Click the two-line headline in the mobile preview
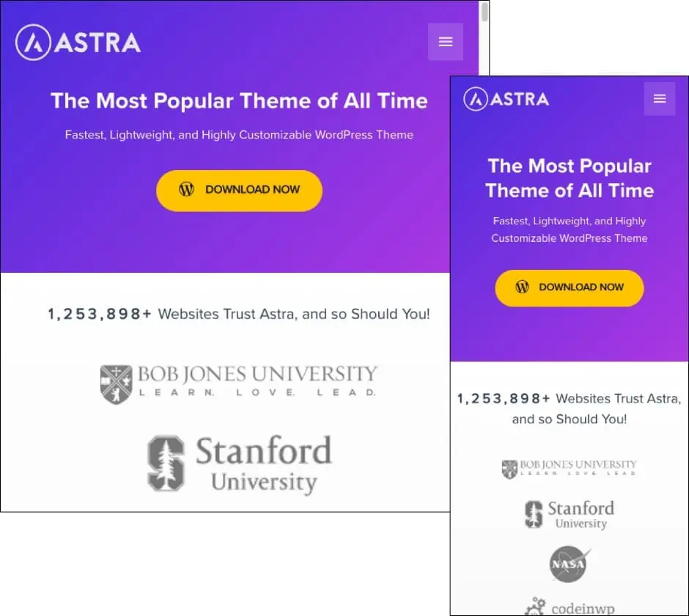689x616 pixels. (x=569, y=178)
